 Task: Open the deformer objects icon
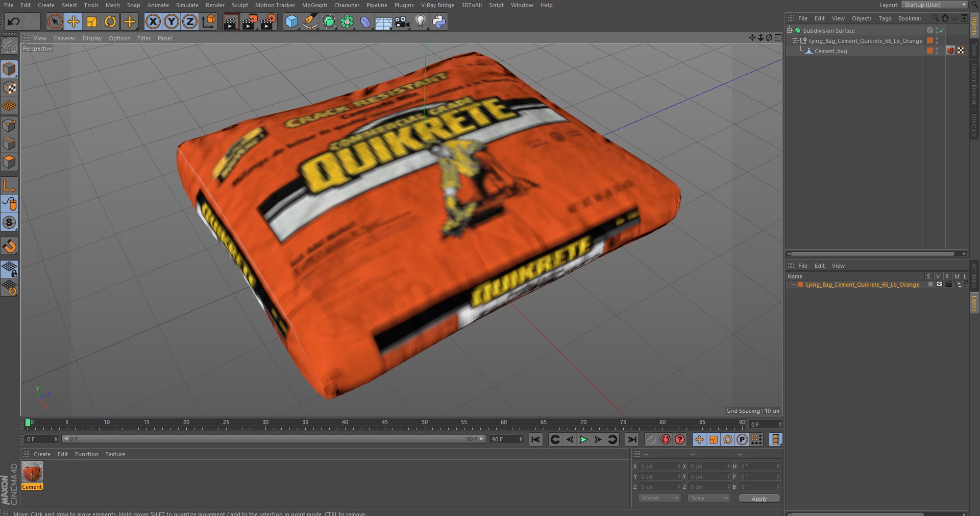point(365,21)
